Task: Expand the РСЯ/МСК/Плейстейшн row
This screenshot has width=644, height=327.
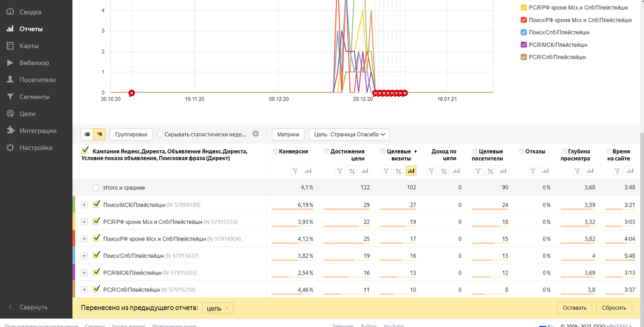Action: (84, 273)
